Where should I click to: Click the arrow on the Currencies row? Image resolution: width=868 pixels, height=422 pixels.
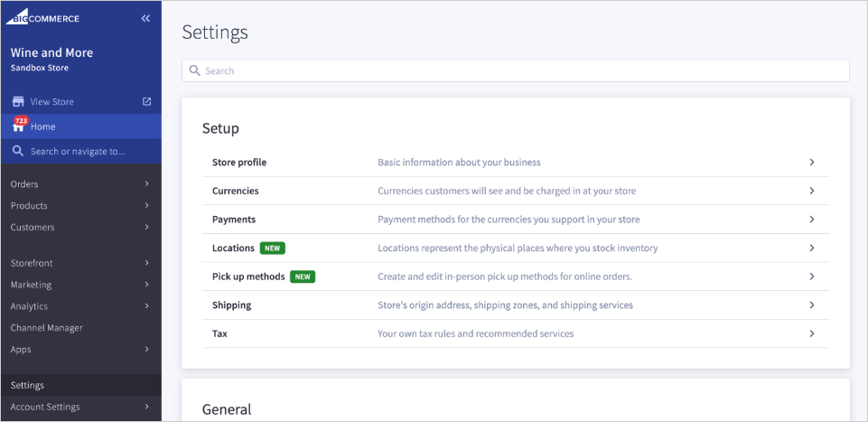tap(811, 191)
